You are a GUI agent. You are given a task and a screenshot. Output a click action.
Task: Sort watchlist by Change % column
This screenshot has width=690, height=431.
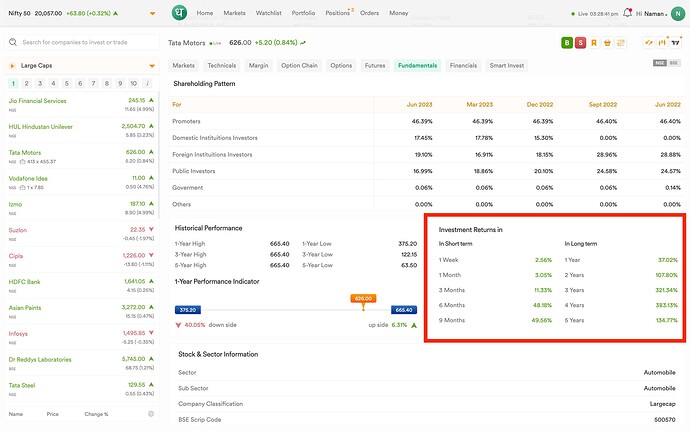pos(96,414)
